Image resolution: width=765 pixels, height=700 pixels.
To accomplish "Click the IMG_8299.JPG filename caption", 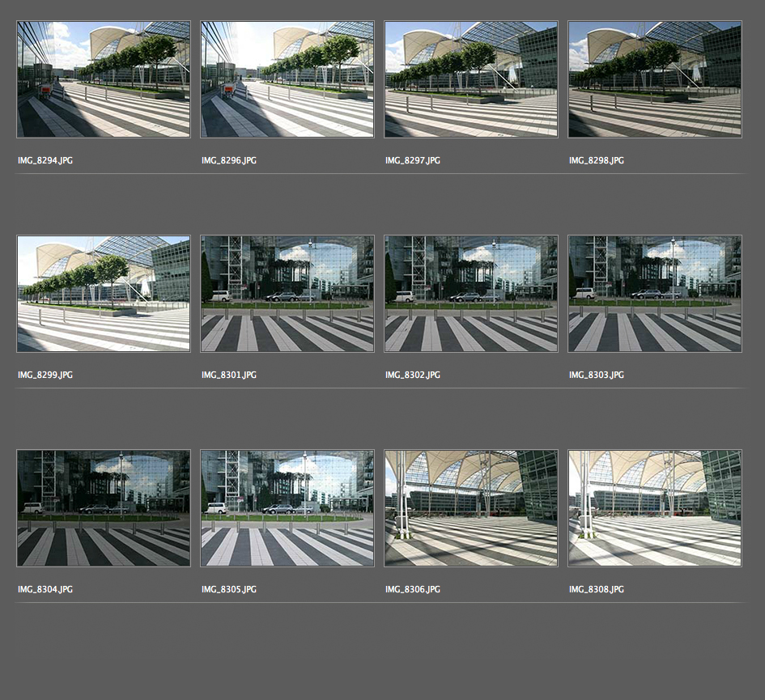I will click(x=45, y=375).
